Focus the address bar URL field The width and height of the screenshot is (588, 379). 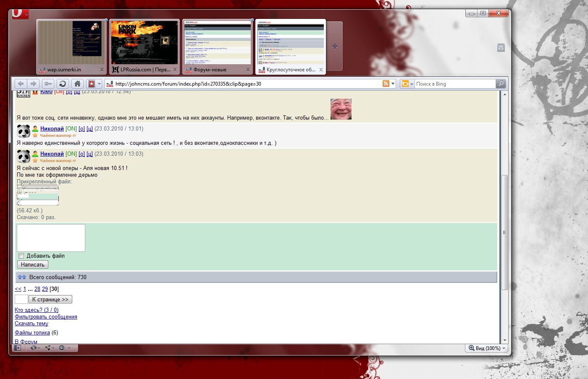click(x=248, y=84)
